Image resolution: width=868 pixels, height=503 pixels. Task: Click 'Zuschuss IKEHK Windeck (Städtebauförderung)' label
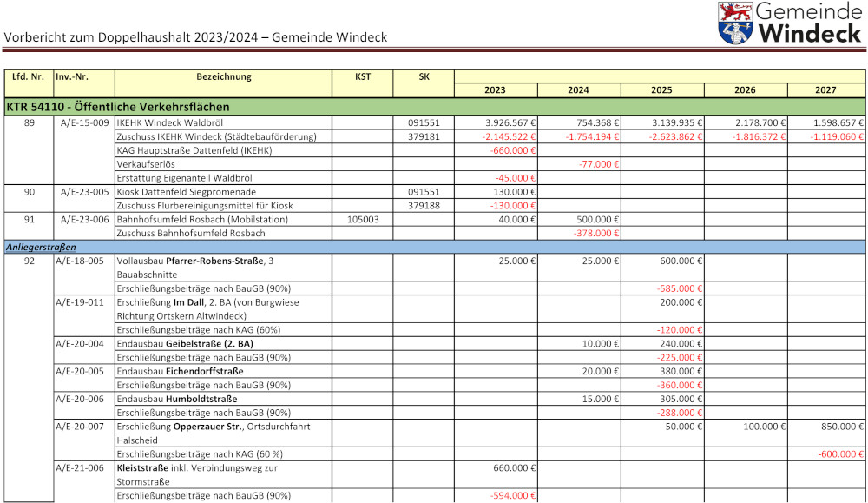pyautogui.click(x=216, y=137)
